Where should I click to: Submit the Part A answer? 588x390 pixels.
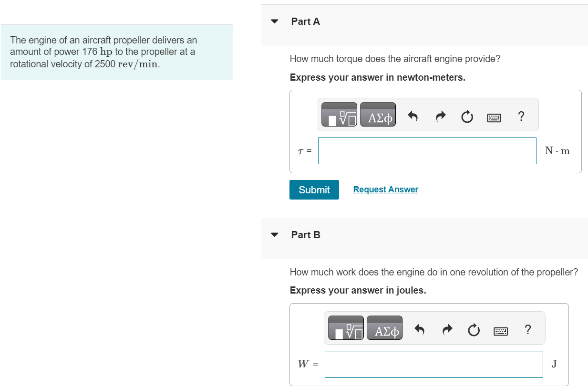coord(314,190)
